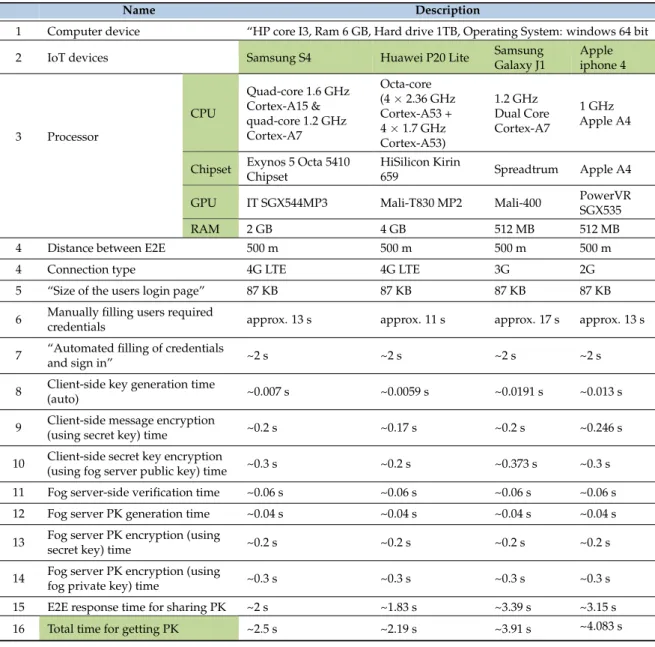
Task: Select the "HiSilicon Kirin 659" cell
Action: tap(420, 169)
